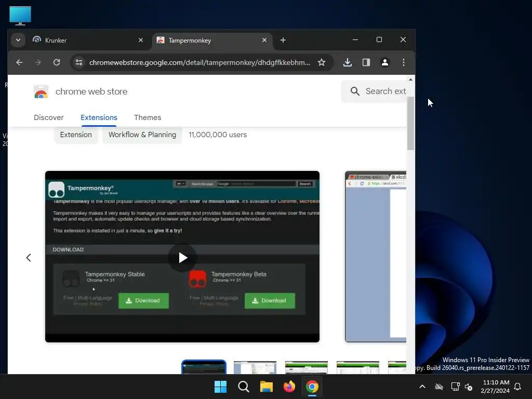Viewport: 532px width, 399px height.
Task: Select the first carousel thumbnail
Action: [204, 367]
